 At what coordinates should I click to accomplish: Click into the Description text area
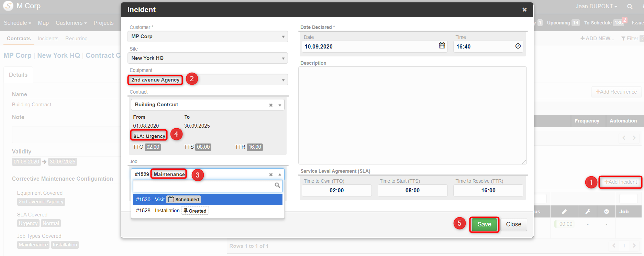[x=412, y=115]
